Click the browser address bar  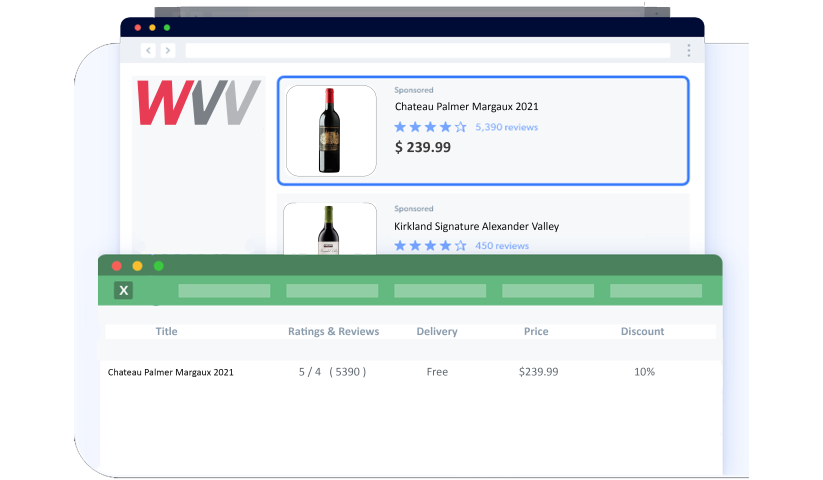point(428,50)
